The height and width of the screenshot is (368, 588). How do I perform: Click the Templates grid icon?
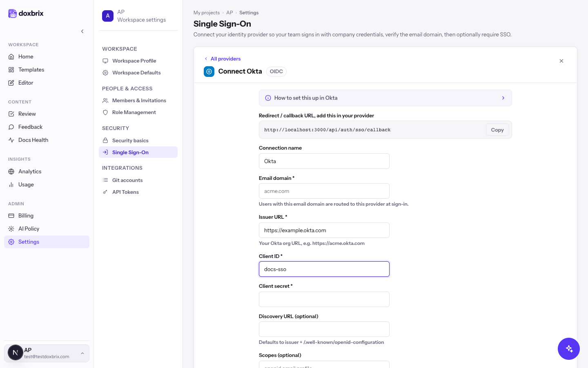point(11,70)
